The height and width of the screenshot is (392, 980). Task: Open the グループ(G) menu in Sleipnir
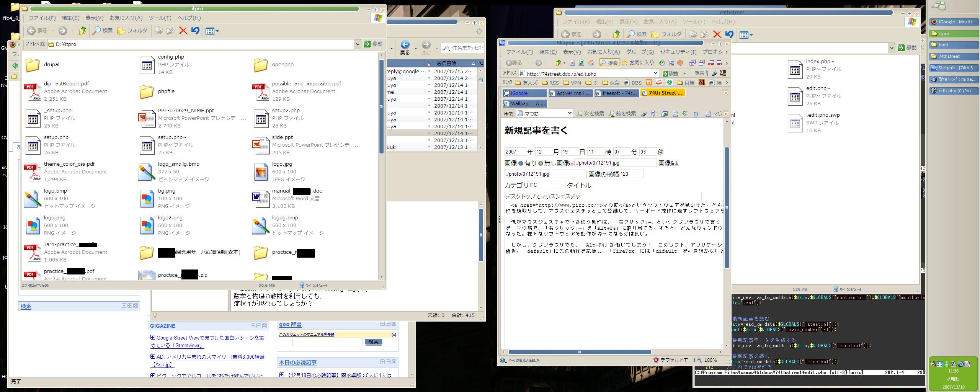coord(640,52)
